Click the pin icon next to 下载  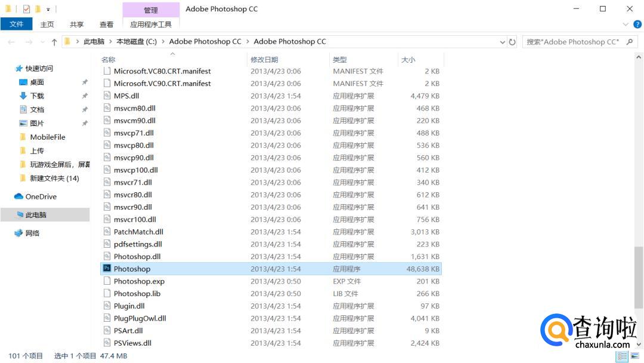(85, 96)
